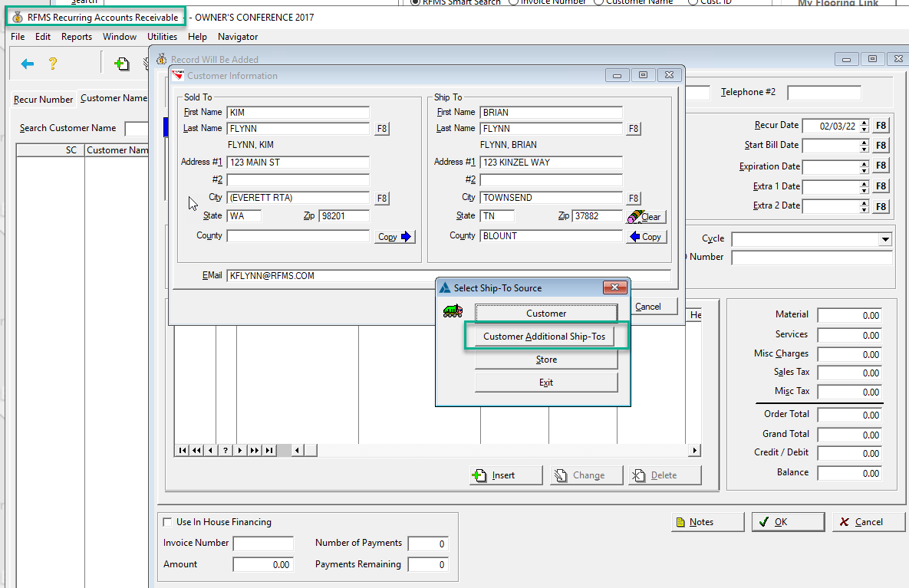909x588 pixels.
Task: Click the Clear button in Ship To
Action: click(647, 217)
